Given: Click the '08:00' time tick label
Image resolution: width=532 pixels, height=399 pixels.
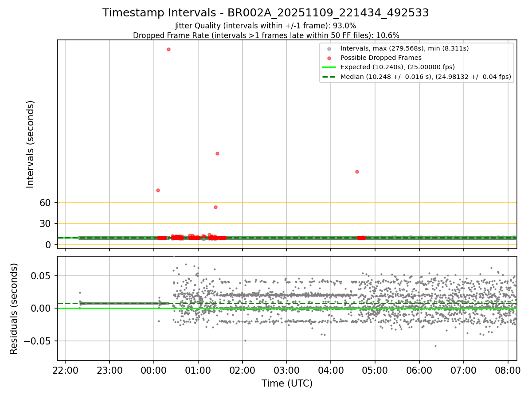Looking at the screenshot, I should point(508,370).
